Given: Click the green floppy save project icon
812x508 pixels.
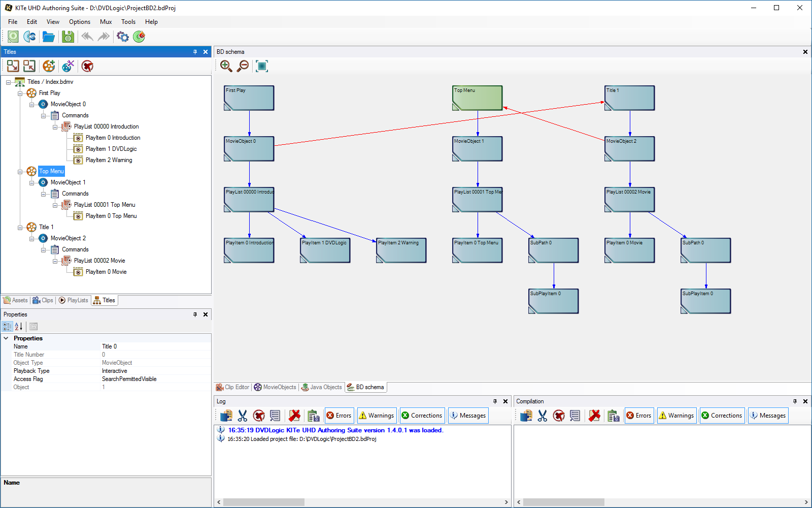Looking at the screenshot, I should point(67,37).
